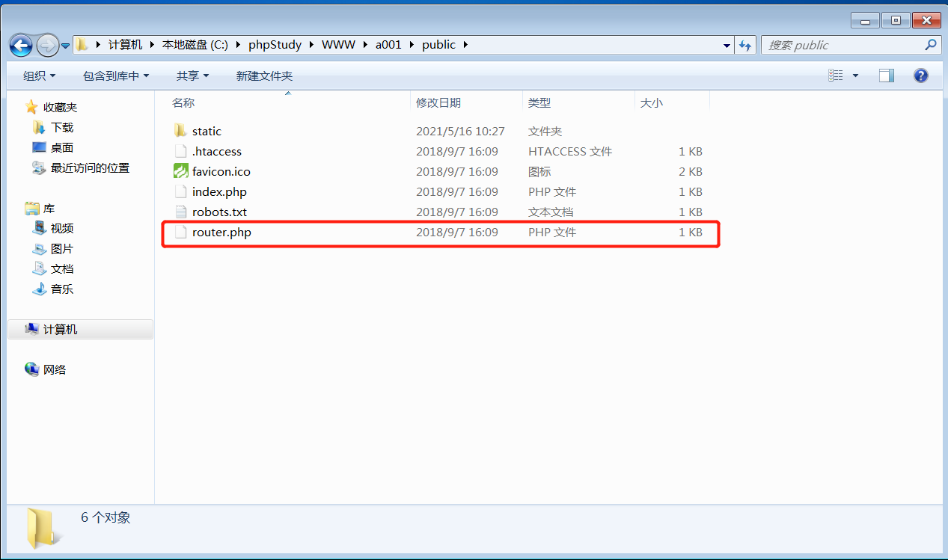This screenshot has width=948, height=560.
Task: Navigate to 计算机 in the address bar
Action: point(125,45)
